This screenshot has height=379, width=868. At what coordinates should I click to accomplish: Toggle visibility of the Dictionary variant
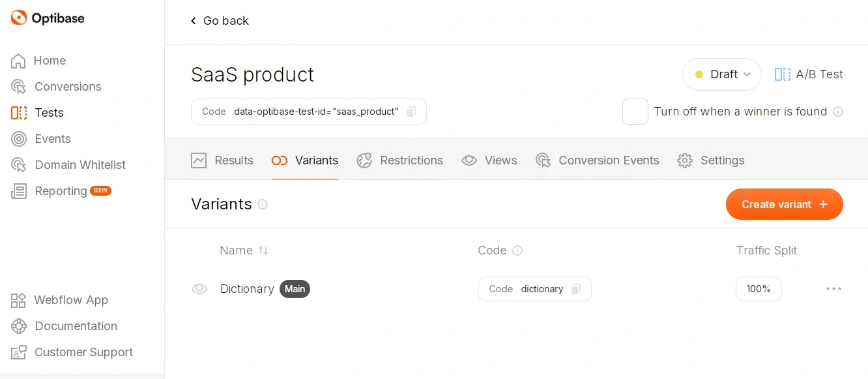pyautogui.click(x=199, y=289)
